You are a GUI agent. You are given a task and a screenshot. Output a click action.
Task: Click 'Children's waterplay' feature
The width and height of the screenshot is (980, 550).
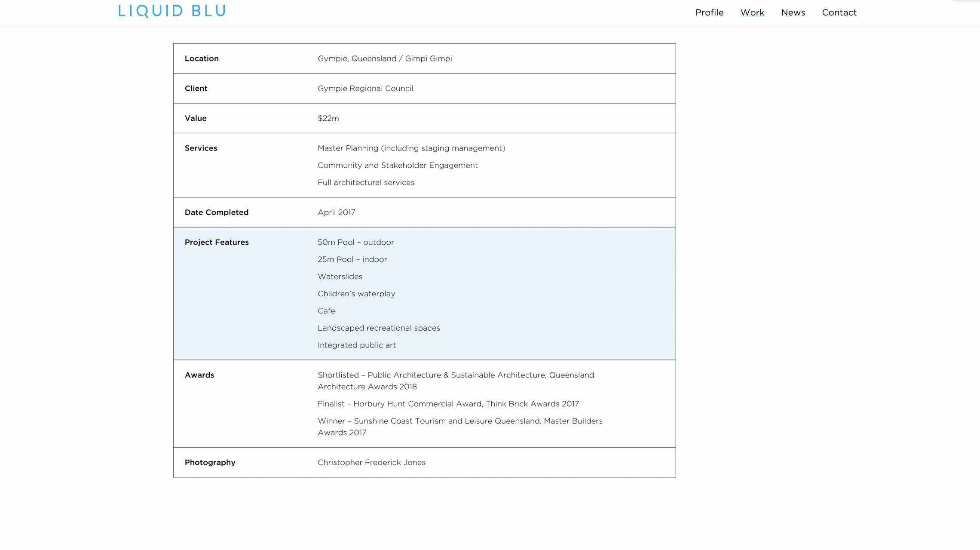tap(356, 294)
